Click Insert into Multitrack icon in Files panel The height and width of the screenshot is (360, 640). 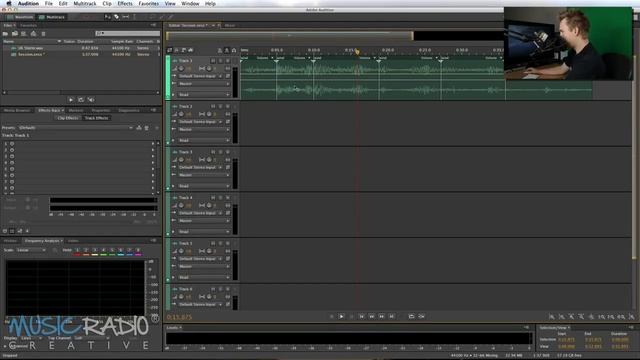33,33
